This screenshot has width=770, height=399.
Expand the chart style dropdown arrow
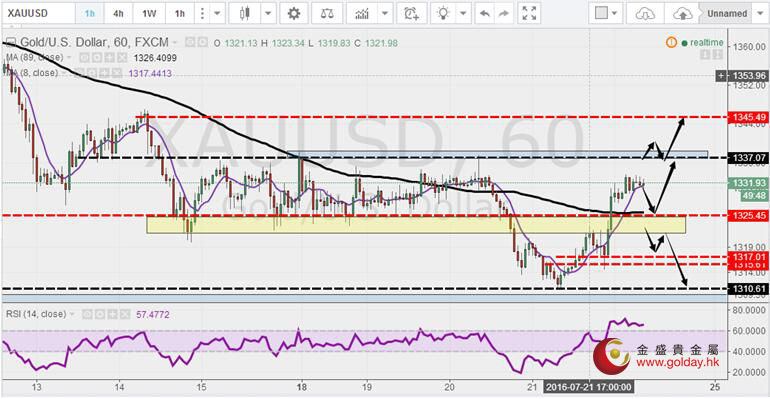point(268,13)
